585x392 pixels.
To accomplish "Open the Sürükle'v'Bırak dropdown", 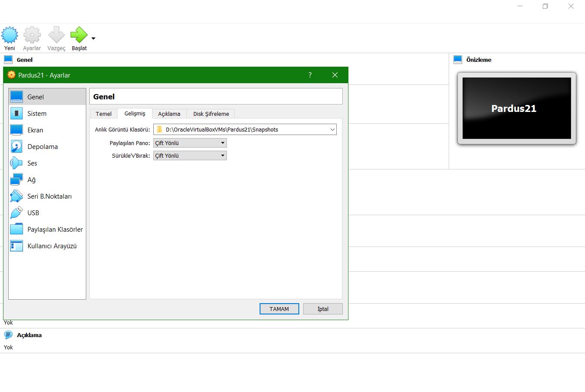I will point(190,155).
